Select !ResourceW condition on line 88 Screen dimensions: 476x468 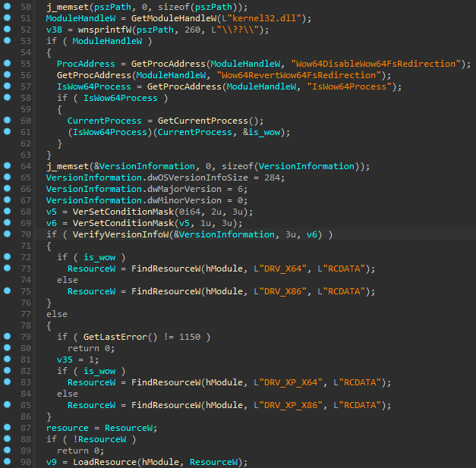pyautogui.click(x=99, y=439)
